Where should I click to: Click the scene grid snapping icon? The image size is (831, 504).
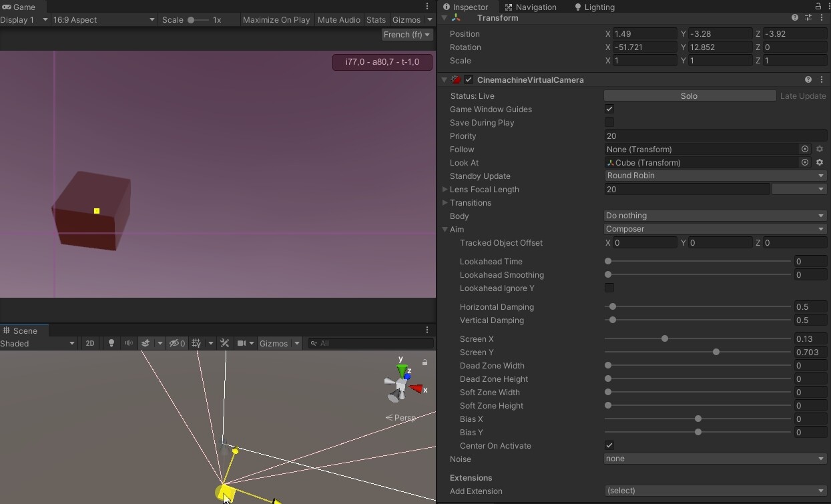(x=196, y=343)
